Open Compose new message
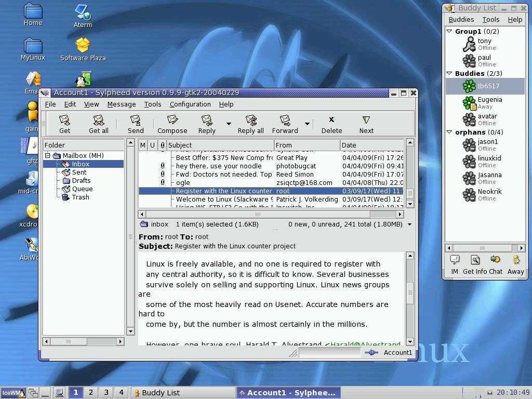Screen dimensions: 532x399 pyautogui.click(x=172, y=124)
